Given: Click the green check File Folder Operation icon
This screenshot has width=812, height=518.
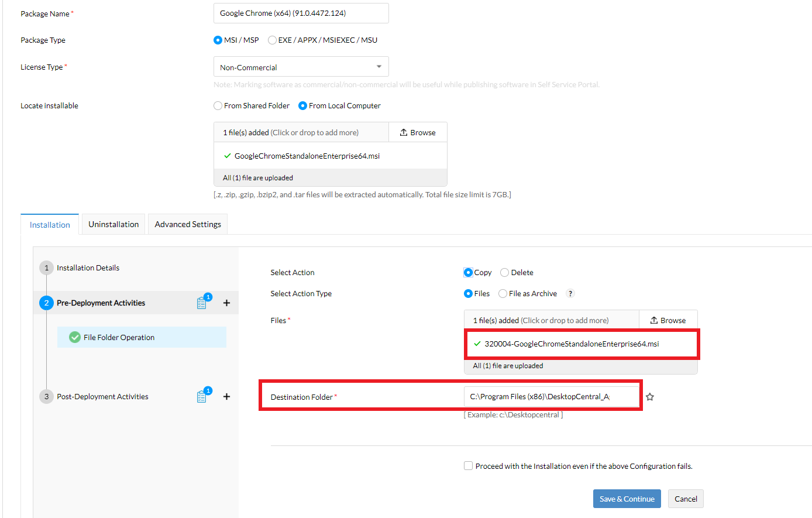Looking at the screenshot, I should pyautogui.click(x=75, y=337).
